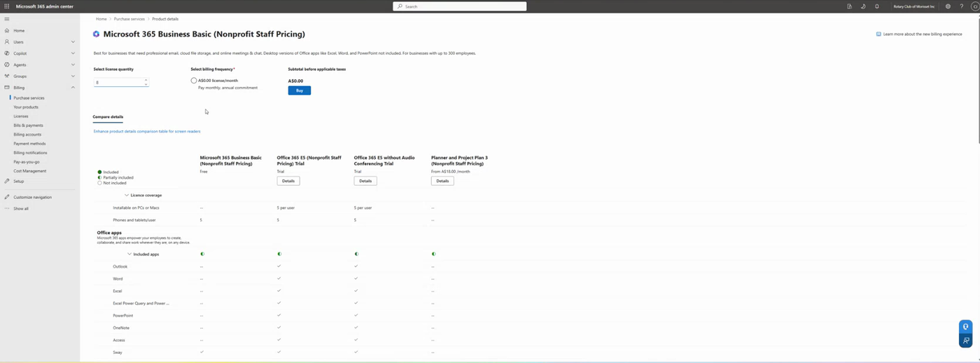Click the Excel row label
This screenshot has height=363, width=980.
point(118,291)
